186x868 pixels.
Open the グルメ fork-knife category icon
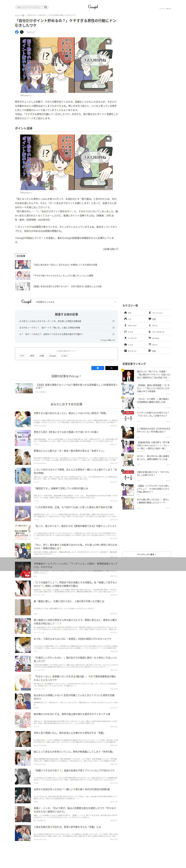click(150, 344)
